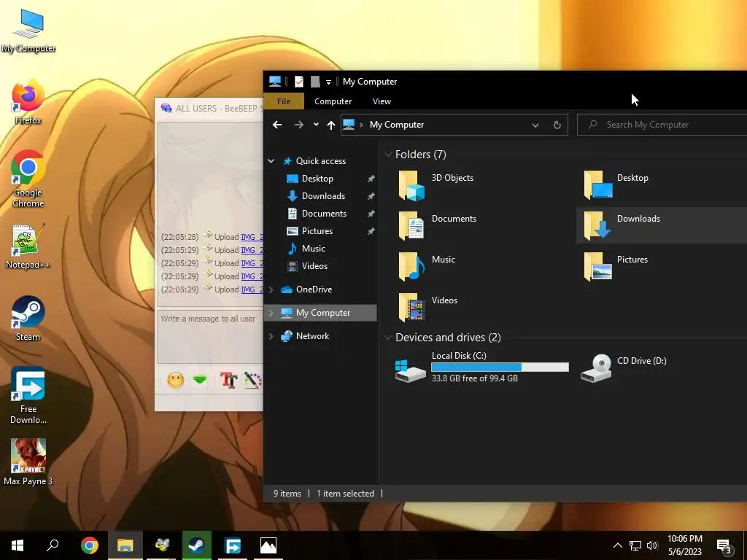
Task: Click the Search My Computer box
Action: point(662,125)
